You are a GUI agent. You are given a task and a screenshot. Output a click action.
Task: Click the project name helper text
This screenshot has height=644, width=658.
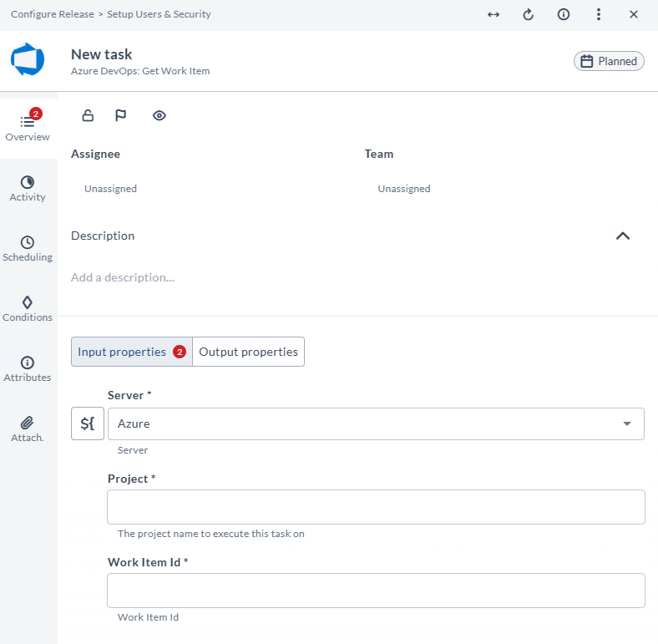(211, 534)
